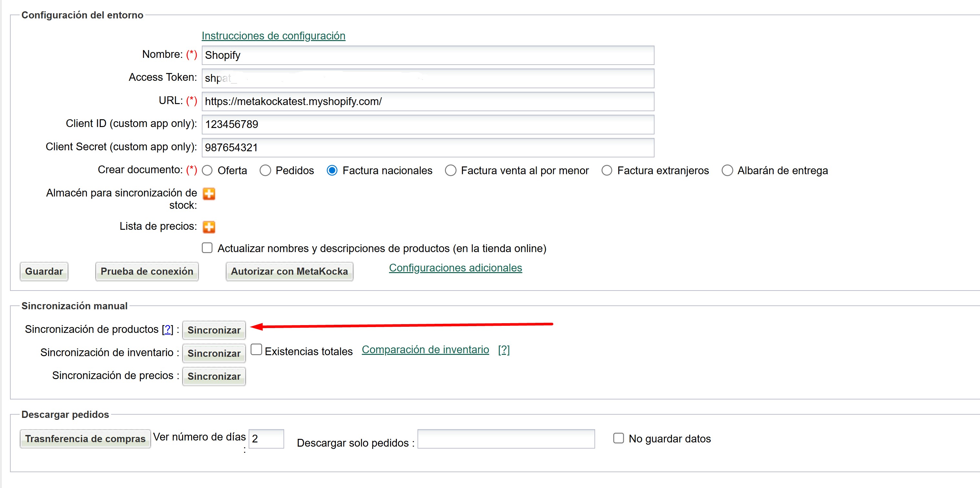
Task: Open help [?] next to Comparación de inventario
Action: [x=504, y=350]
